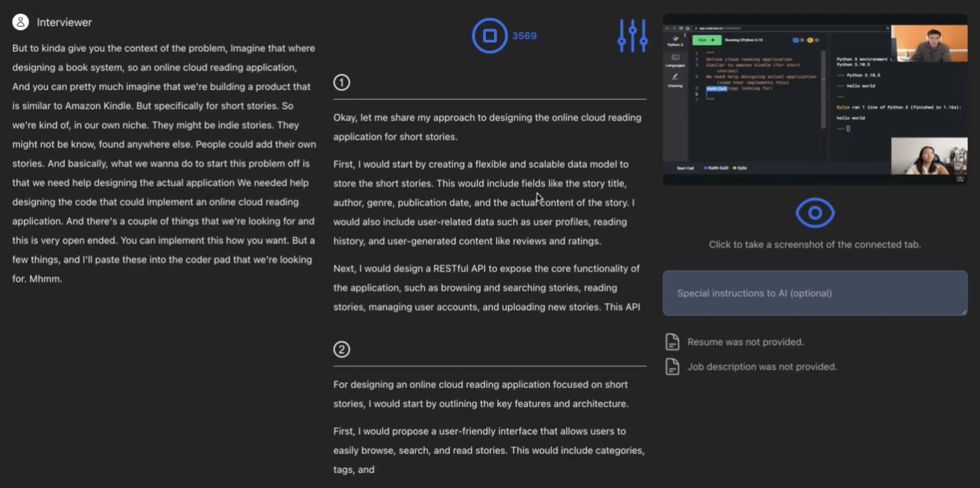980x488 pixels.
Task: Select Python 3 in the CoderPad sidebar
Action: click(676, 40)
